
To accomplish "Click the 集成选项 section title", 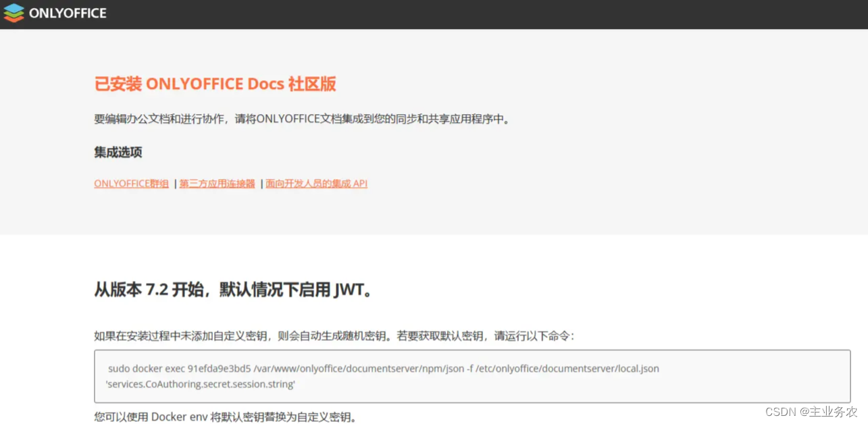I will [117, 152].
